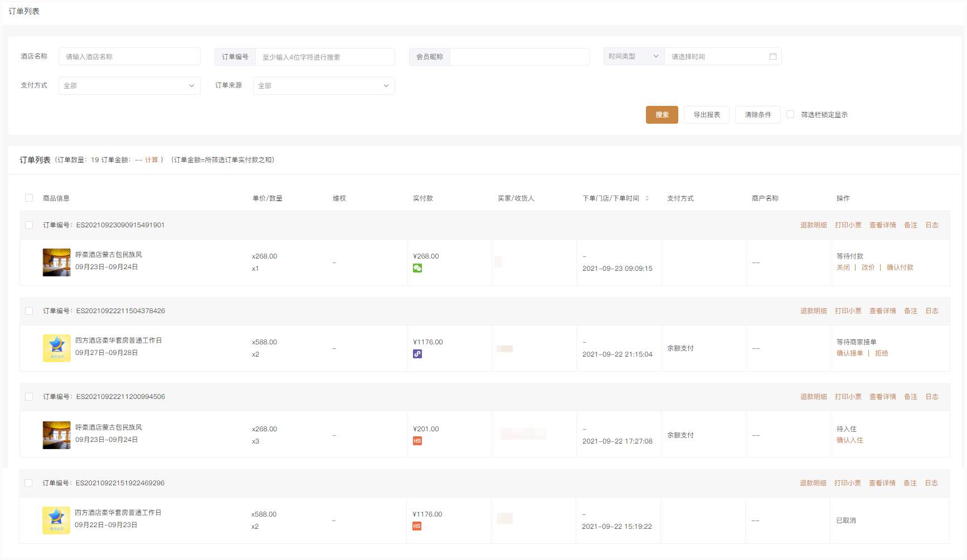The width and height of the screenshot is (967, 560).
Task: Open the 时间类型 dropdown
Action: (x=634, y=56)
